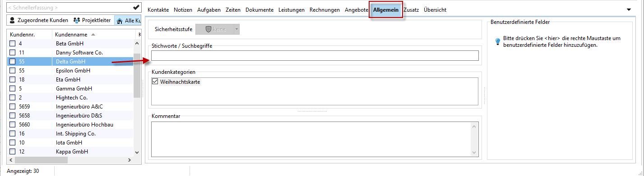Switch to the Zusatz tab
Viewport: 644px width, 176px height.
(411, 10)
